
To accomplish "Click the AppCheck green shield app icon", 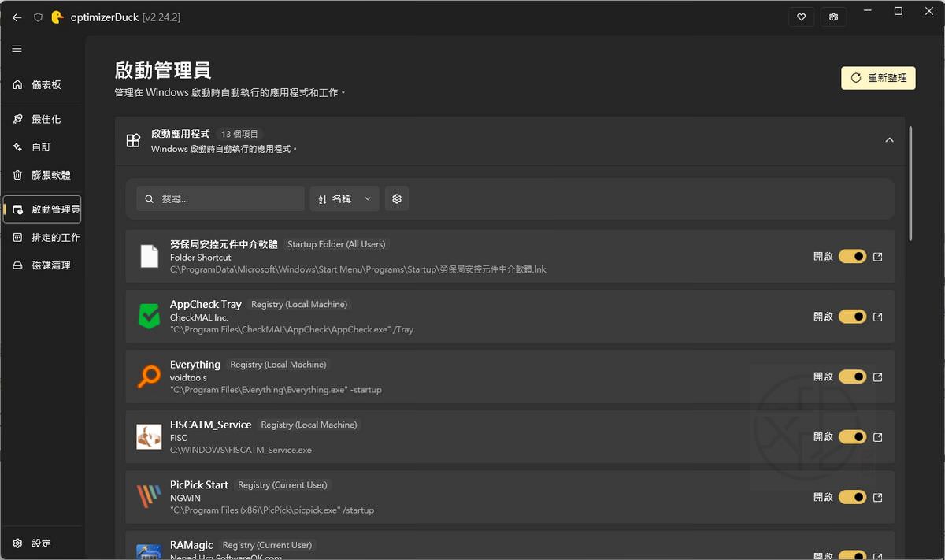I will (149, 317).
